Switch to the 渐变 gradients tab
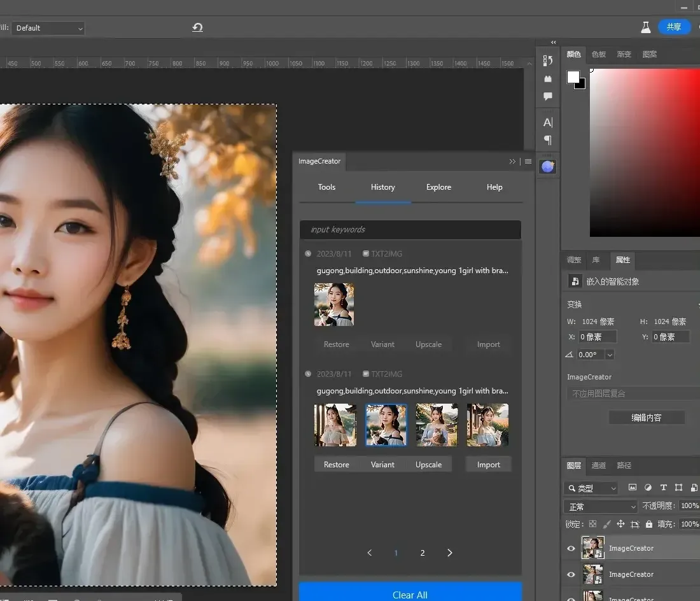Screen dimensions: 700x601 tap(624, 55)
